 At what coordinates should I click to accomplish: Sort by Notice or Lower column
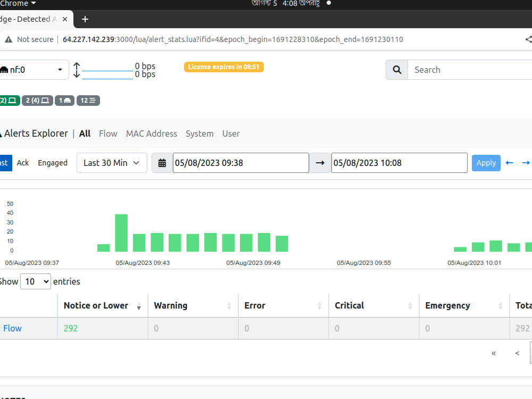click(103, 306)
